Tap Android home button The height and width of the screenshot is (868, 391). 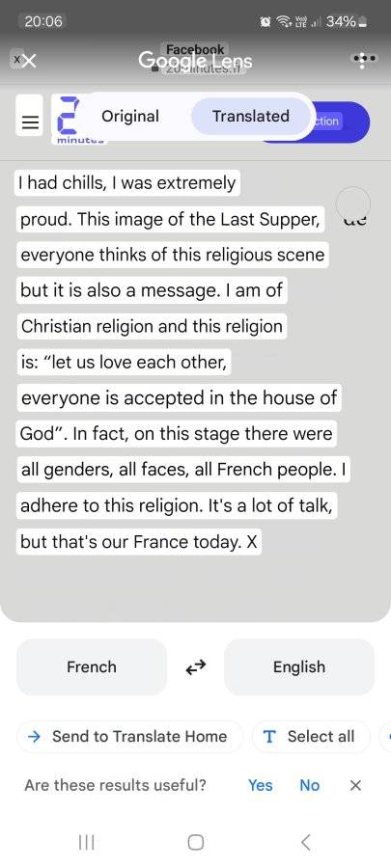coord(195,842)
